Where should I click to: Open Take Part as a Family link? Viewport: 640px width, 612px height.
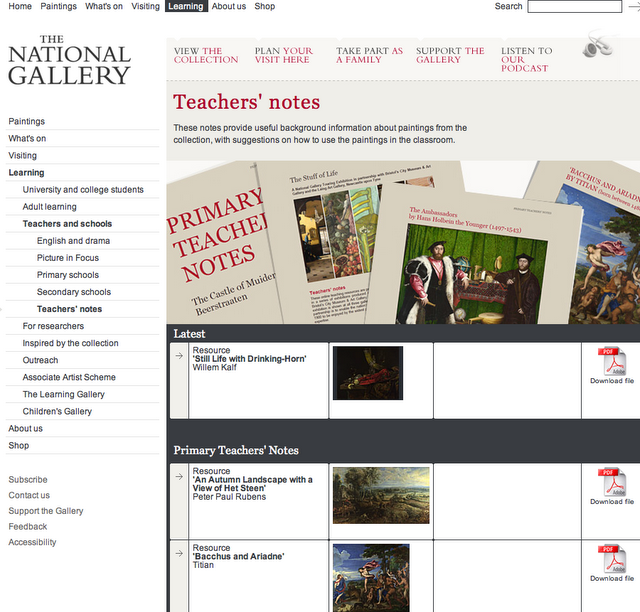coord(369,55)
